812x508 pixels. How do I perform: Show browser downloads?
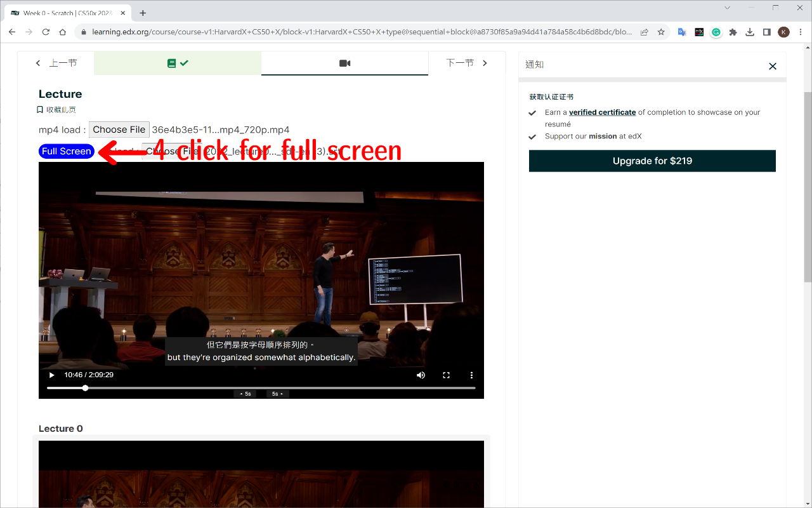pyautogui.click(x=750, y=32)
